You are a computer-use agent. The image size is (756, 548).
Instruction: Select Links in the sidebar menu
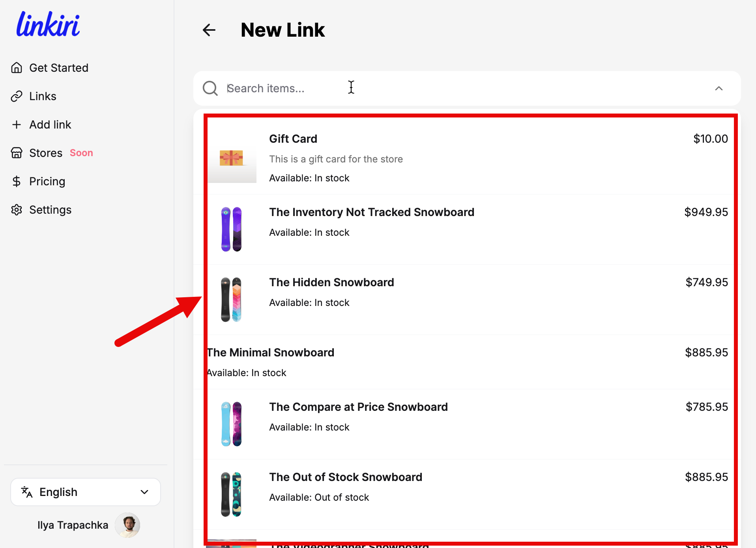click(42, 96)
